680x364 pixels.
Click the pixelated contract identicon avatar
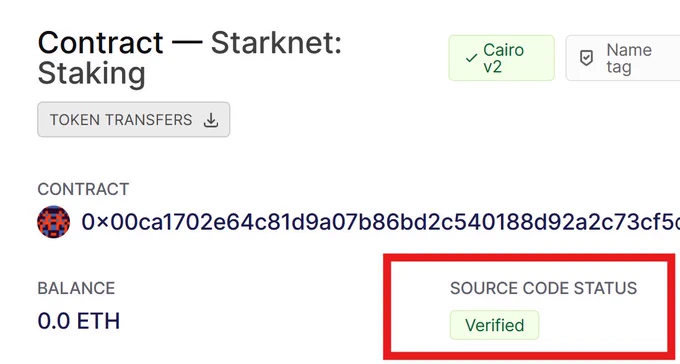point(53,222)
